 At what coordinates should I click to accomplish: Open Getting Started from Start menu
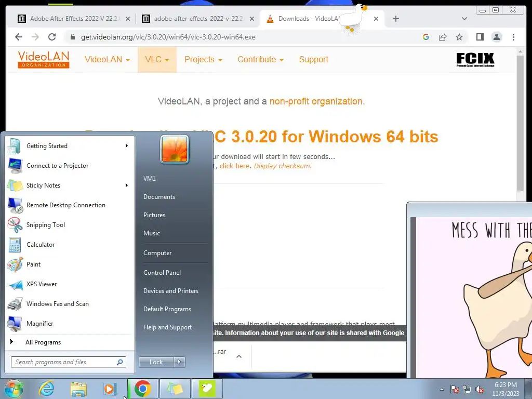click(69, 146)
